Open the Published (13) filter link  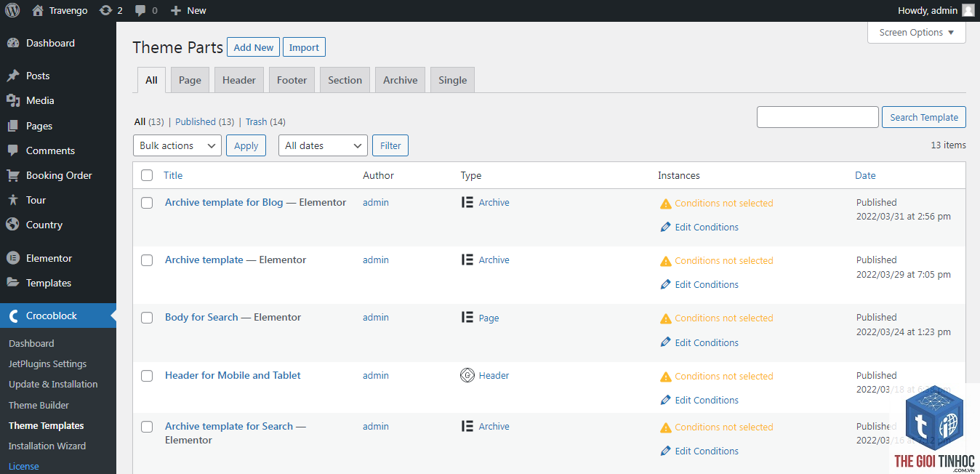click(205, 121)
